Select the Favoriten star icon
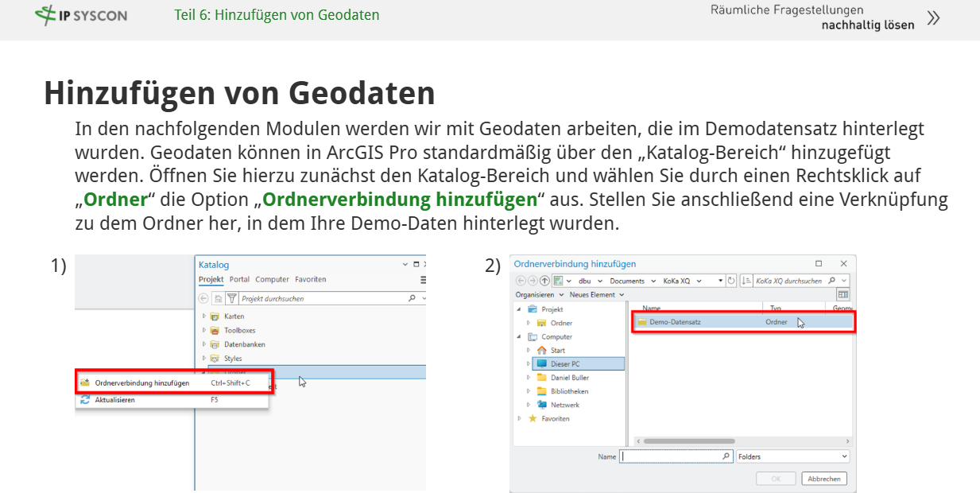 (x=533, y=418)
